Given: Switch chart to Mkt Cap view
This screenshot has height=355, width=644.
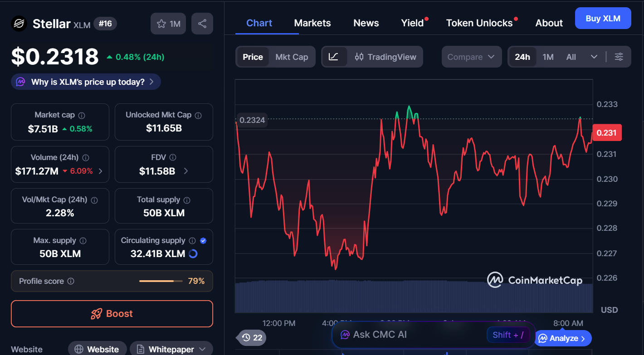Looking at the screenshot, I should (292, 57).
